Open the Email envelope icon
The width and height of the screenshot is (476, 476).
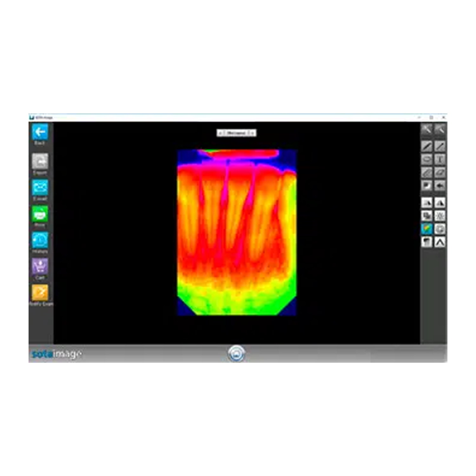[40, 188]
